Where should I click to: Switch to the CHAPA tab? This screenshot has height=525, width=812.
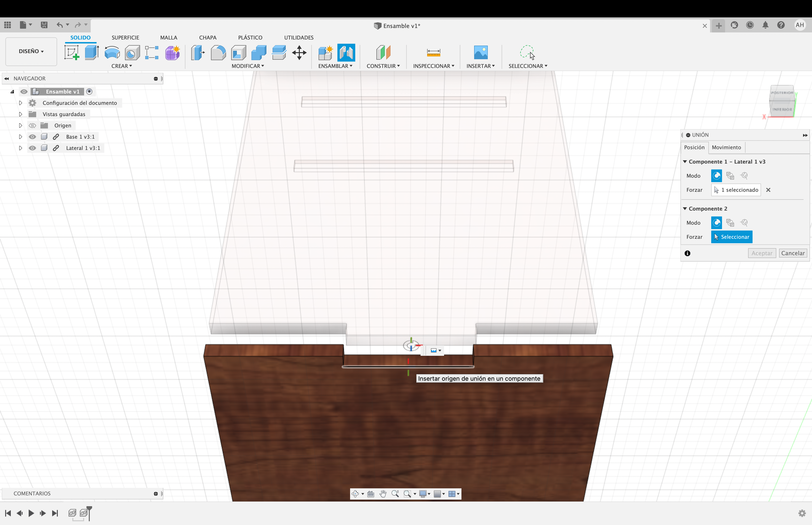click(208, 38)
